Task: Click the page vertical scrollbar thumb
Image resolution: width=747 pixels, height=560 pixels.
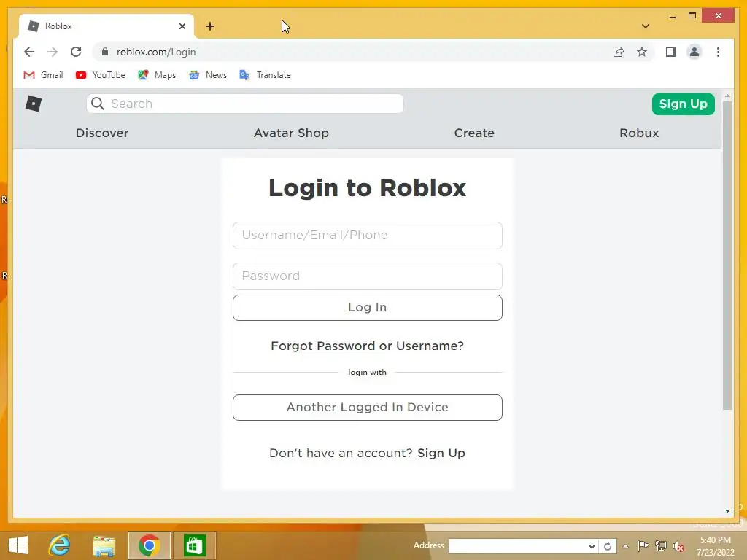Action: [727, 254]
